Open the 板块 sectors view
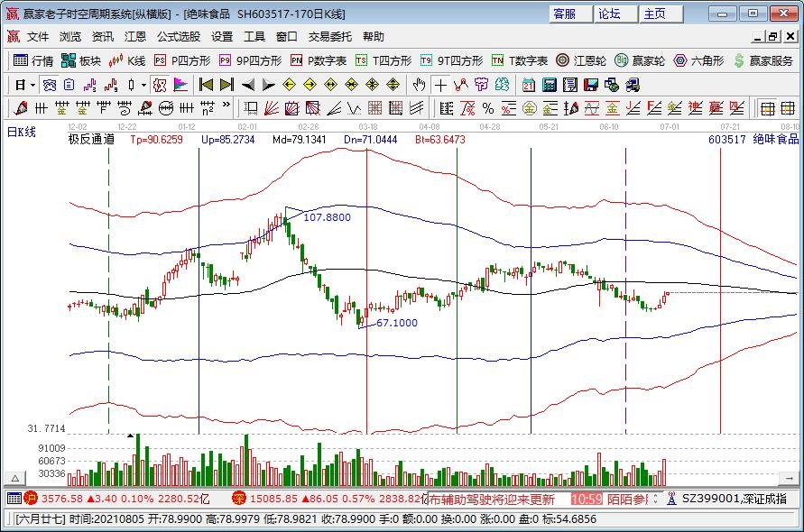Screen dimensions: 804x532 coord(81,61)
